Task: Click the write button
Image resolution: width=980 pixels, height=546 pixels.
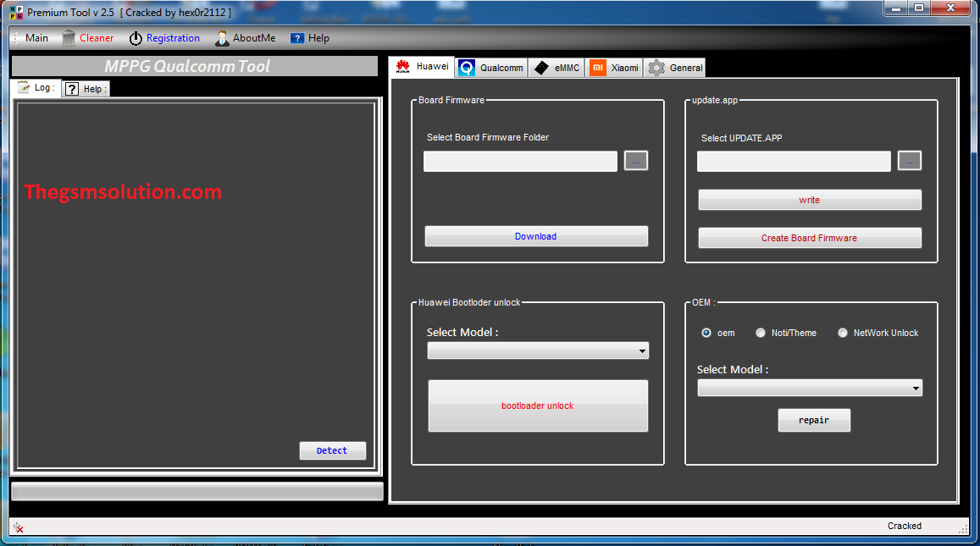Action: pos(810,200)
